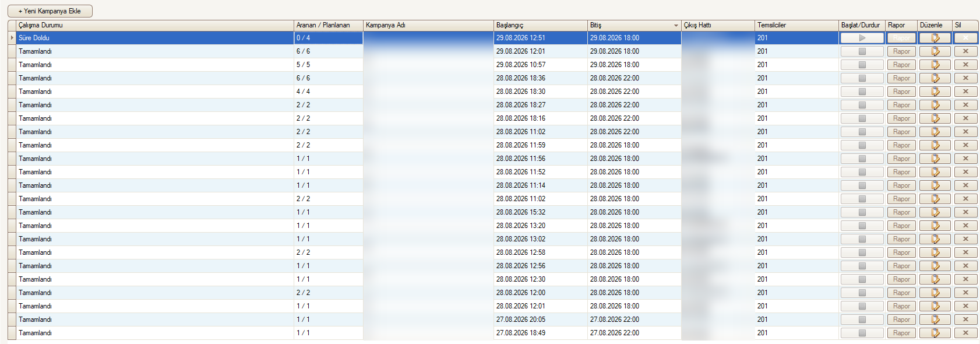Open edit icon for campaign started 29.08.2026 12:01
Image resolution: width=980 pixels, height=344 pixels.
click(x=935, y=51)
